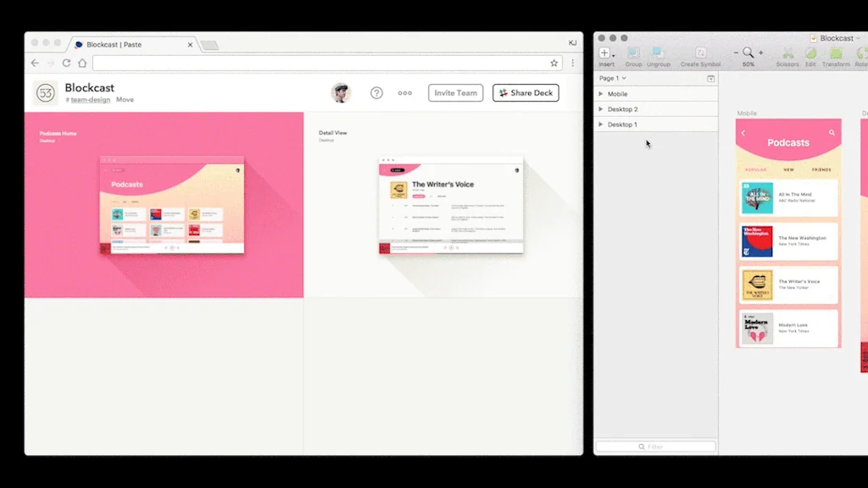Click the Ungroup icon

(657, 53)
